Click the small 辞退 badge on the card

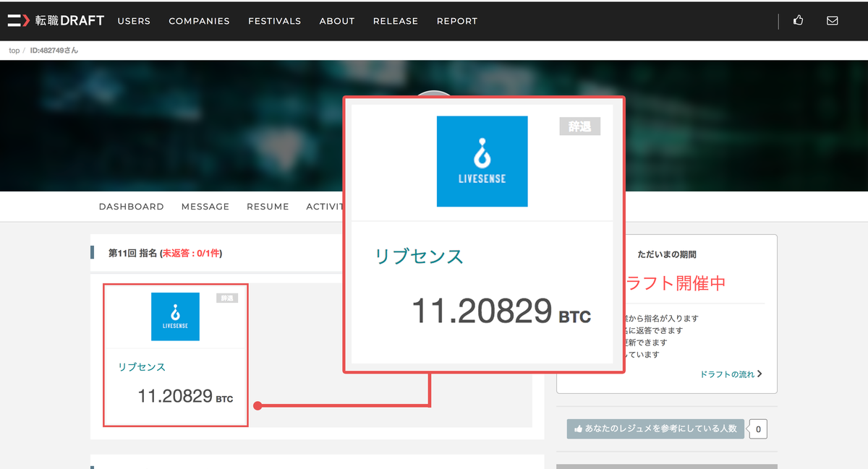(x=227, y=298)
